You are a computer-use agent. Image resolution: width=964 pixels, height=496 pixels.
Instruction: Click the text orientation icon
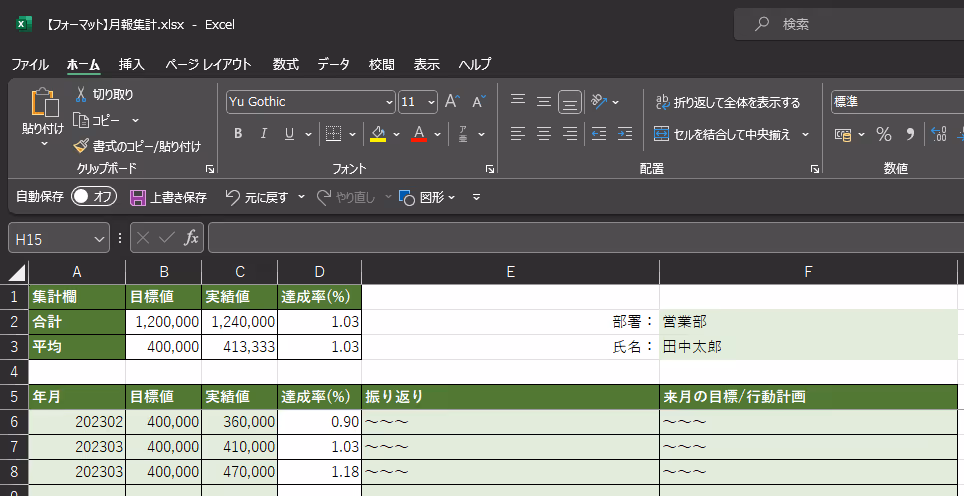pos(599,101)
